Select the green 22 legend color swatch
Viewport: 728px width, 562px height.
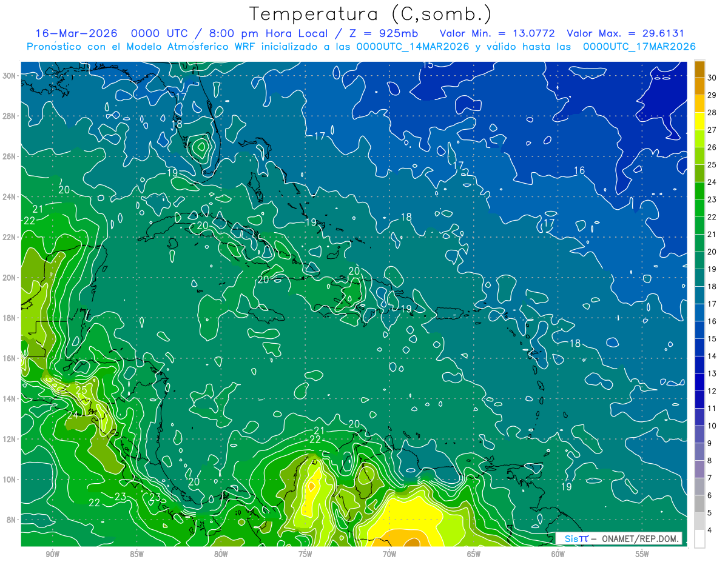(x=699, y=209)
